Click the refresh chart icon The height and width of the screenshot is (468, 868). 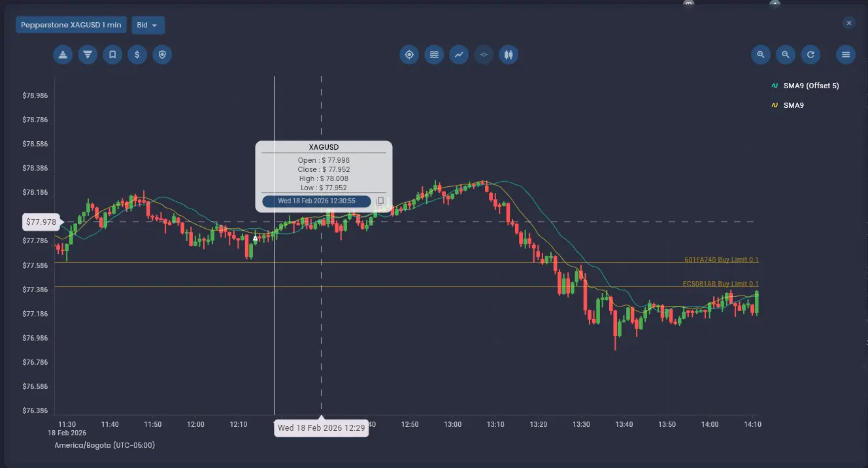[x=810, y=55]
